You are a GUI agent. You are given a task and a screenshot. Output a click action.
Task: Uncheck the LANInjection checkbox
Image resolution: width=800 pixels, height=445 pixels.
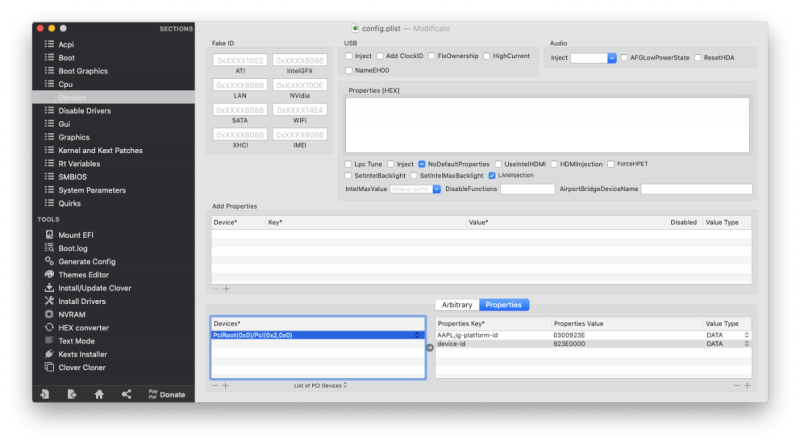(x=491, y=175)
